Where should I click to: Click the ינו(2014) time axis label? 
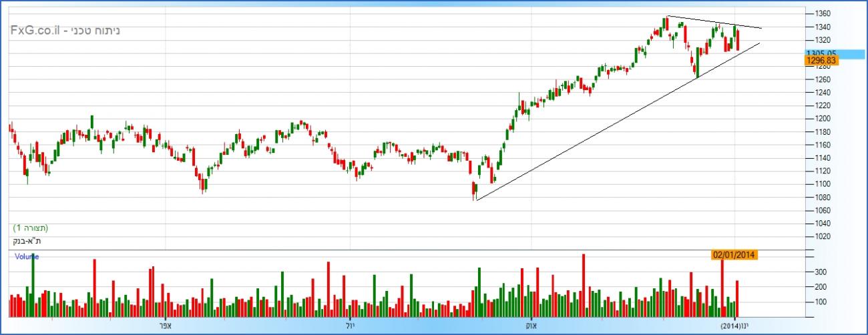point(735,326)
